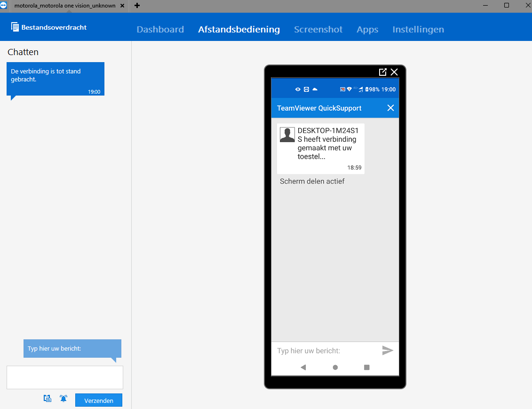Tap the phone's send message arrow
This screenshot has width=532, height=409.
click(x=388, y=350)
